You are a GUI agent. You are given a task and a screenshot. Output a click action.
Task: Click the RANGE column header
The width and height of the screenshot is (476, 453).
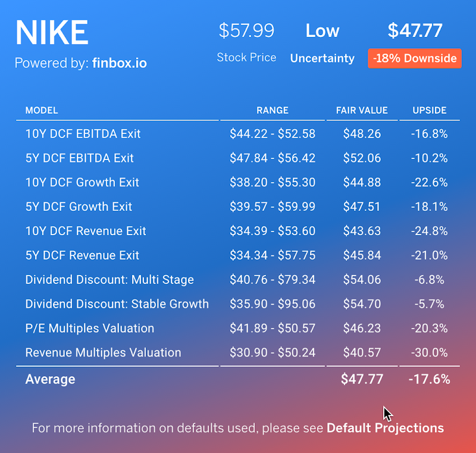pyautogui.click(x=273, y=110)
